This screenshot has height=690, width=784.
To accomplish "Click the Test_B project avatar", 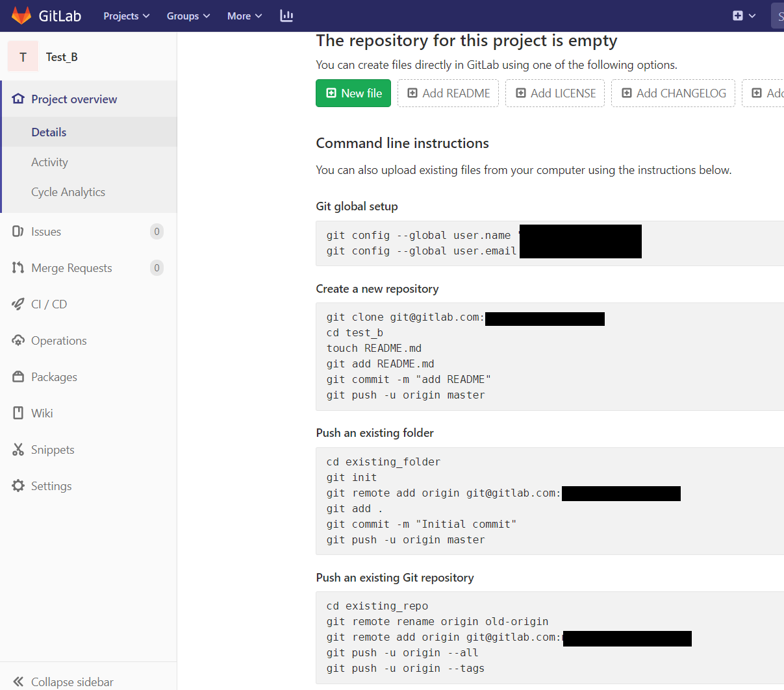I will click(23, 57).
